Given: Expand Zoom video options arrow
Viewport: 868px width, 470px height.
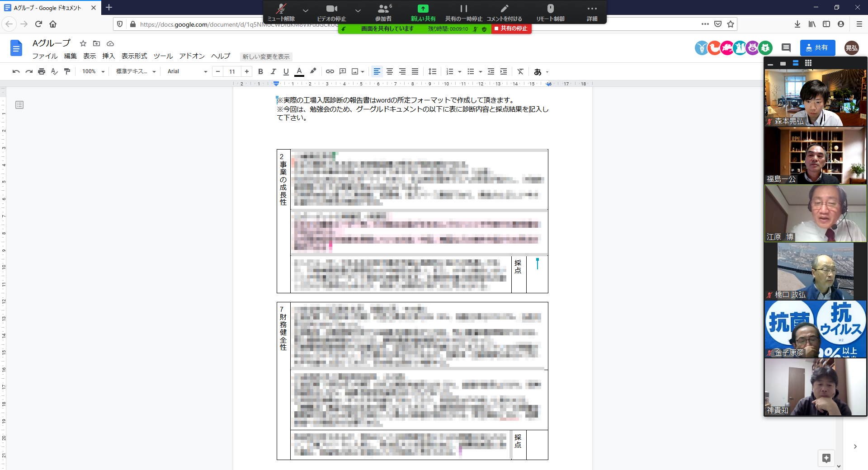Looking at the screenshot, I should 358,10.
